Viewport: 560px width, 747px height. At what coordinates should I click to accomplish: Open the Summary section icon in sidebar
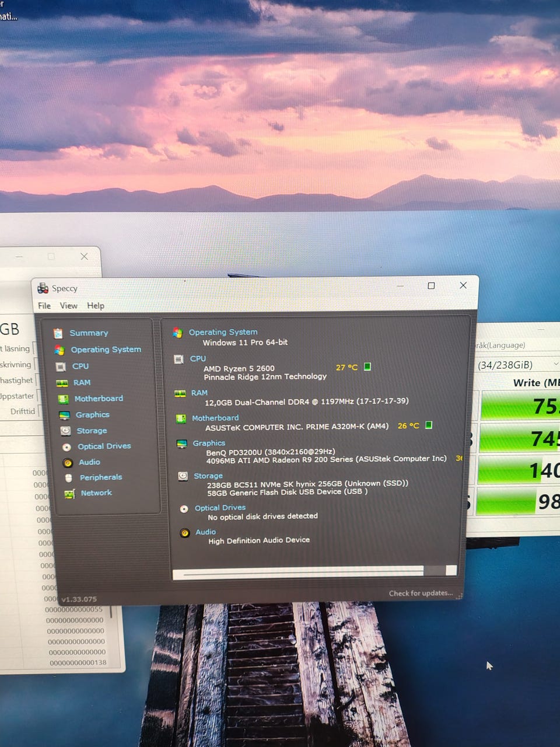tap(58, 333)
